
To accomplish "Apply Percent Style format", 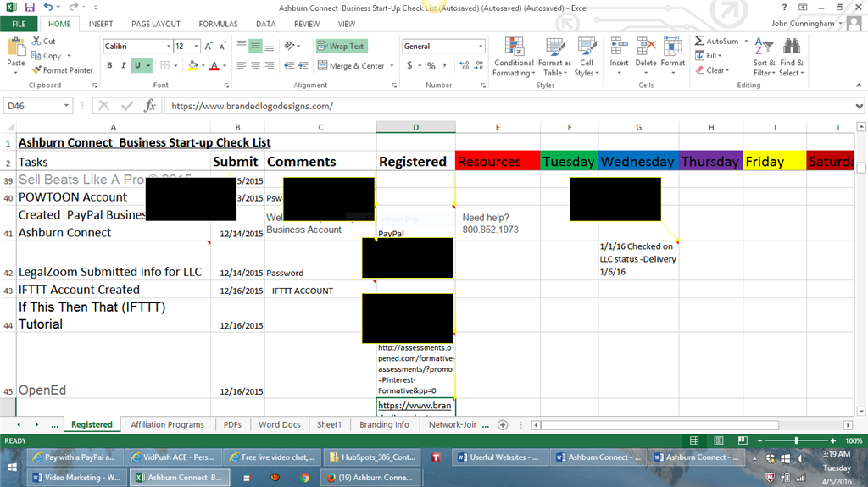I will click(x=431, y=65).
